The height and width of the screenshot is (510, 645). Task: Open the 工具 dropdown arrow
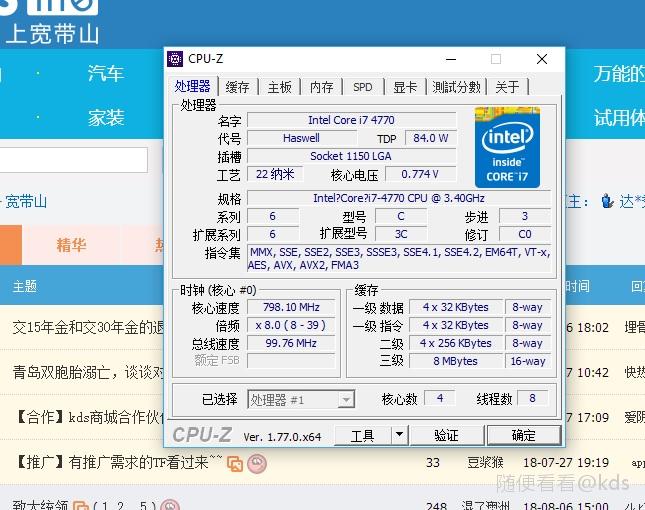tap(399, 435)
